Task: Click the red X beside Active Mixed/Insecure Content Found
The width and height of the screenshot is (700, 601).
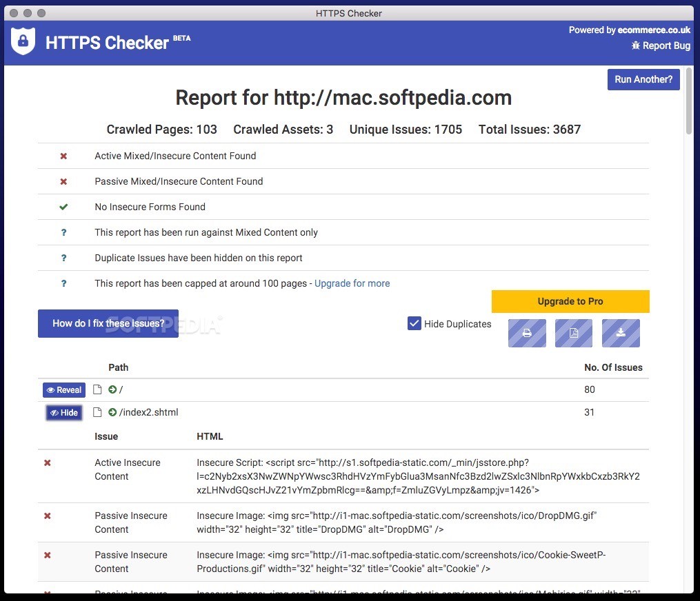Action: 63,156
